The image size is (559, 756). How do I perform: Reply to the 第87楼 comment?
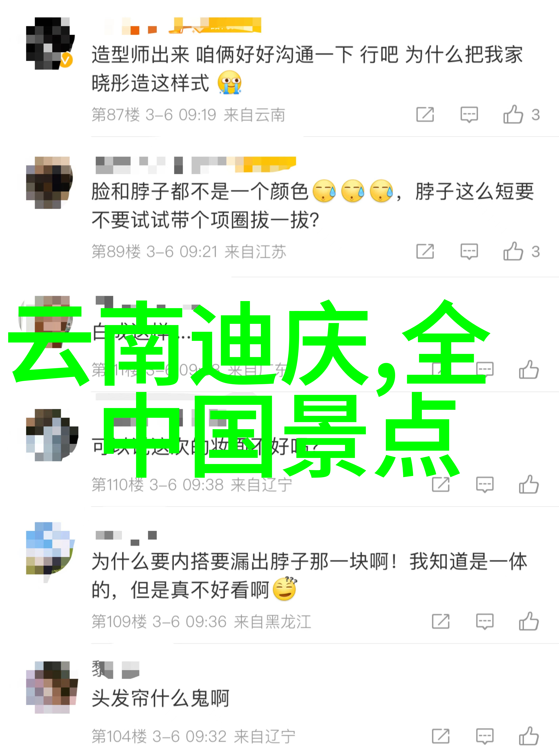[469, 115]
